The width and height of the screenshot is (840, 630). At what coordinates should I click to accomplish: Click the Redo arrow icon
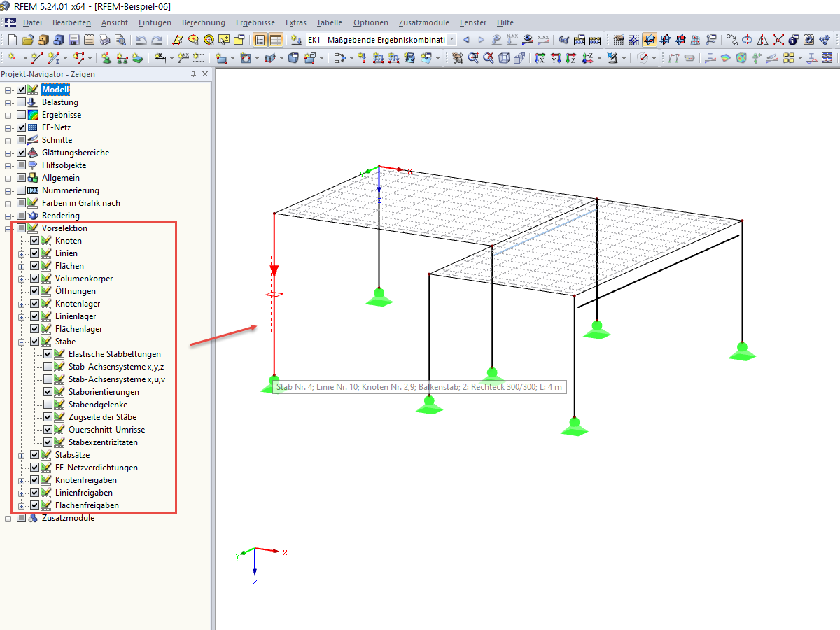point(157,40)
